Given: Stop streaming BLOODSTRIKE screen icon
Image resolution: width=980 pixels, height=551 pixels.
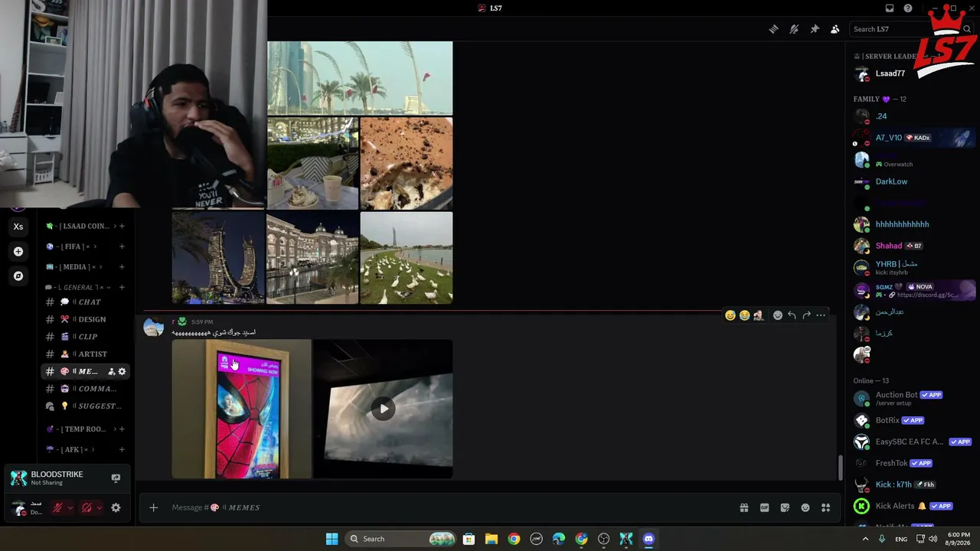Looking at the screenshot, I should tap(116, 478).
